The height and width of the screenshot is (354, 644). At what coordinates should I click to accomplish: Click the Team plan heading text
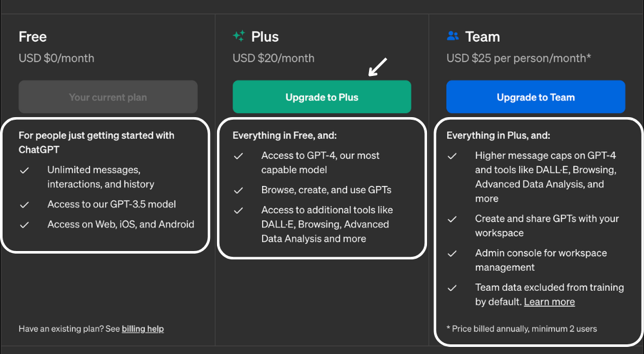[x=482, y=37]
